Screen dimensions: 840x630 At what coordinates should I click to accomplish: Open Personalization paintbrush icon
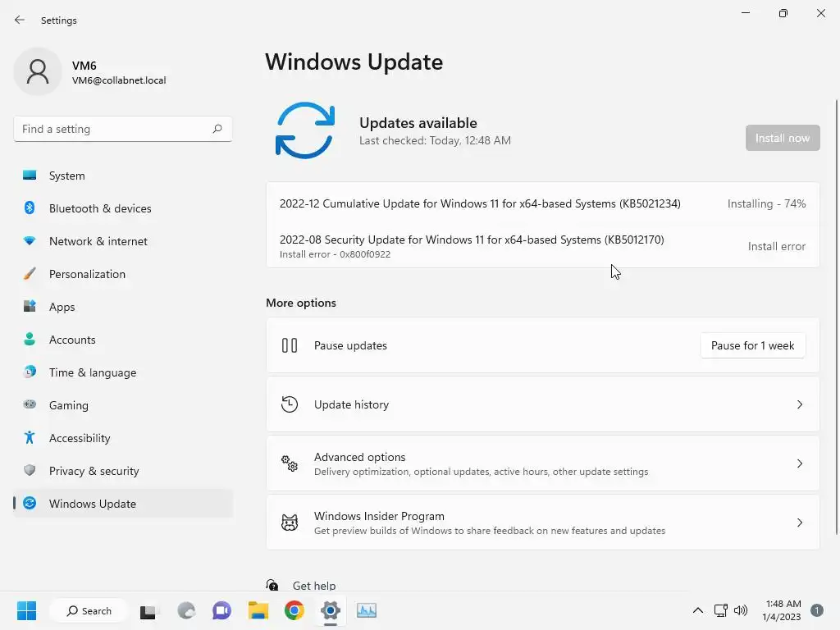tap(30, 274)
